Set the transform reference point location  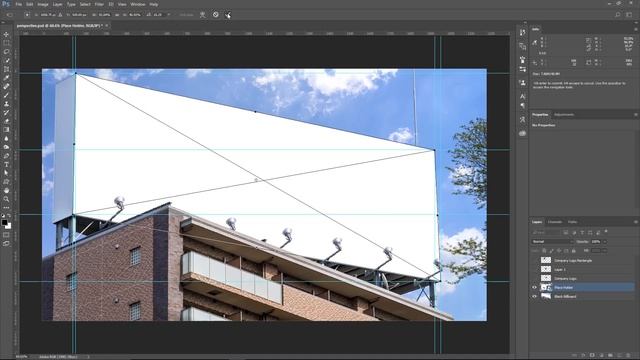tap(27, 15)
